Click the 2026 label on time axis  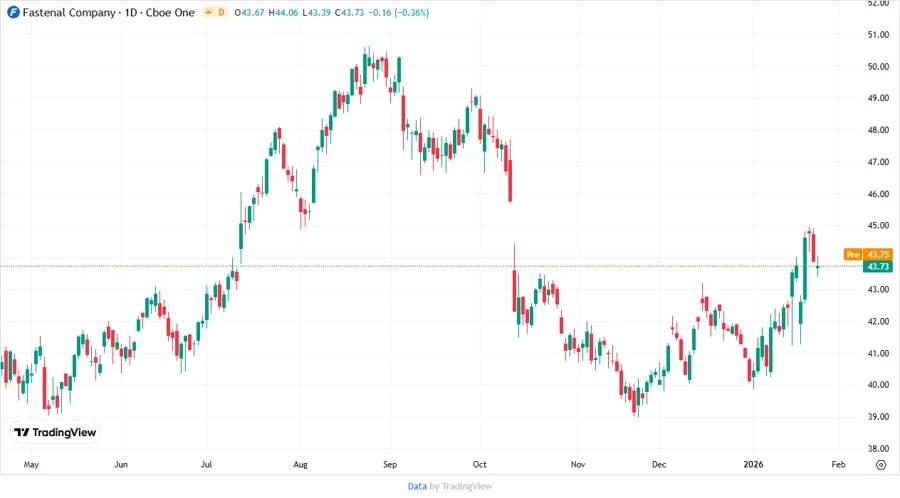click(753, 465)
